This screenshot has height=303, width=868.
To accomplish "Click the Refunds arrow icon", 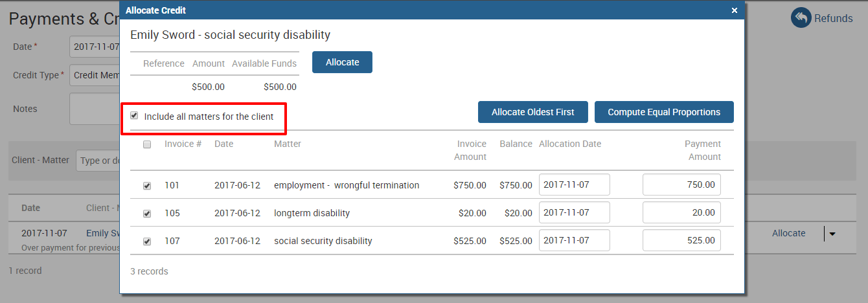I will (x=801, y=18).
